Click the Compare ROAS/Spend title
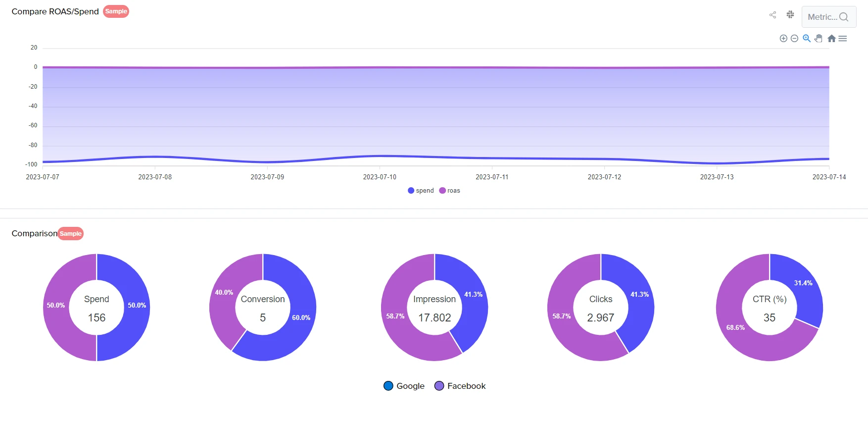868x424 pixels. click(55, 11)
